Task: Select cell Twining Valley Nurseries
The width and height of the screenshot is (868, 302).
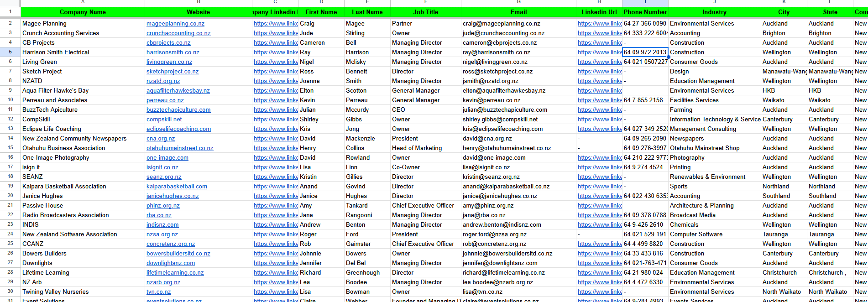Action: [83, 292]
